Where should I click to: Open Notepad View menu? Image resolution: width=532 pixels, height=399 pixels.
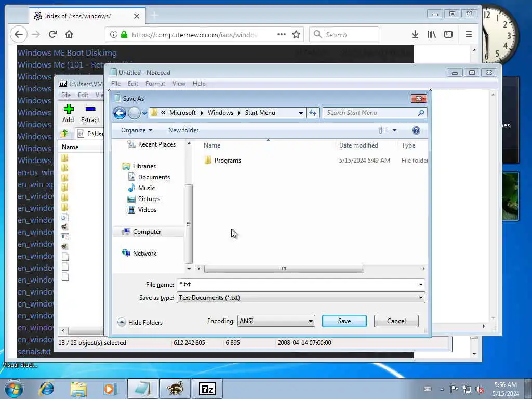179,84
